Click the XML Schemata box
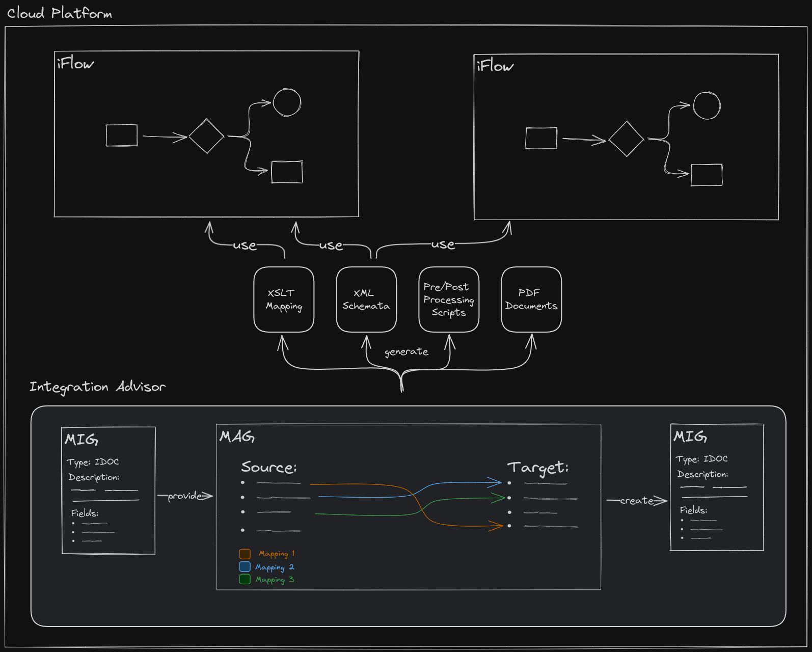The width and height of the screenshot is (812, 652). [366, 300]
